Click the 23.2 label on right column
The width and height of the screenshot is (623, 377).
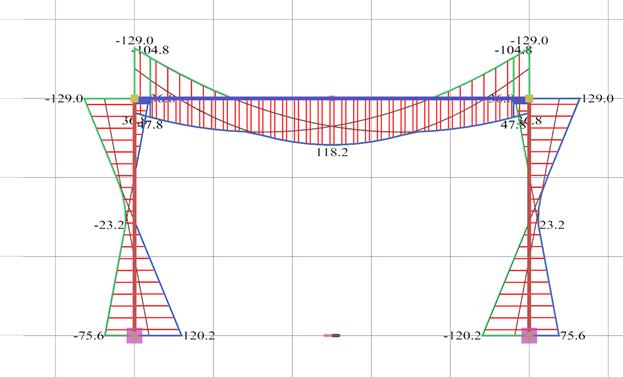click(x=551, y=225)
